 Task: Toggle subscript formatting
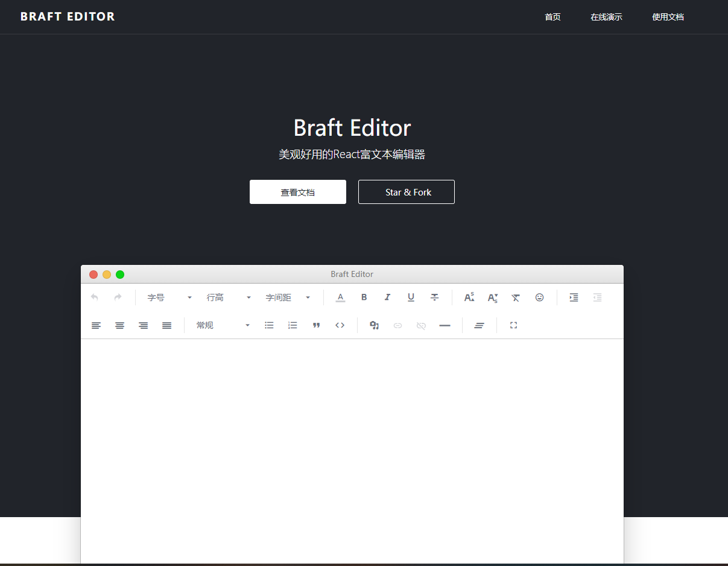point(492,297)
